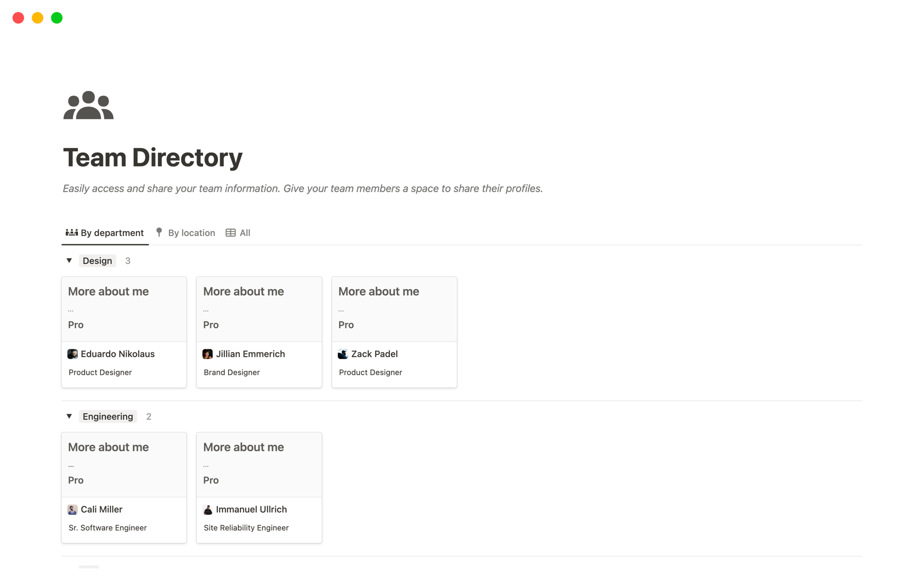
Task: Click the Design department tag label
Action: tap(97, 261)
